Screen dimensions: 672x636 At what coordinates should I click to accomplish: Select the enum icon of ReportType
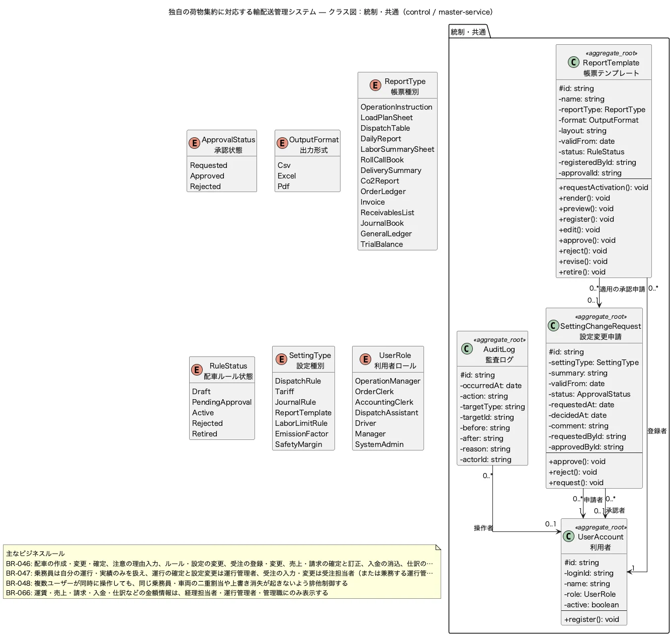tap(375, 85)
